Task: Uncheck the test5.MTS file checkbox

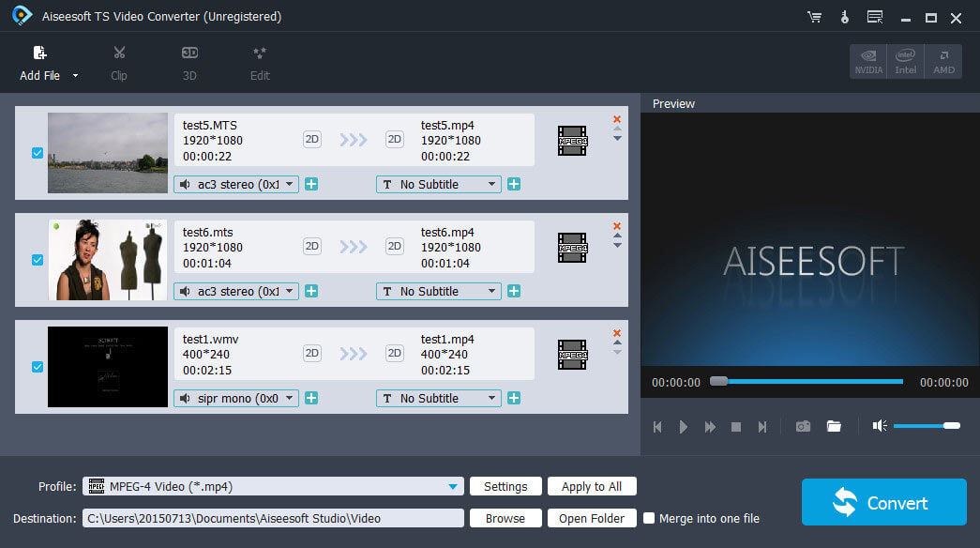Action: pyautogui.click(x=38, y=153)
